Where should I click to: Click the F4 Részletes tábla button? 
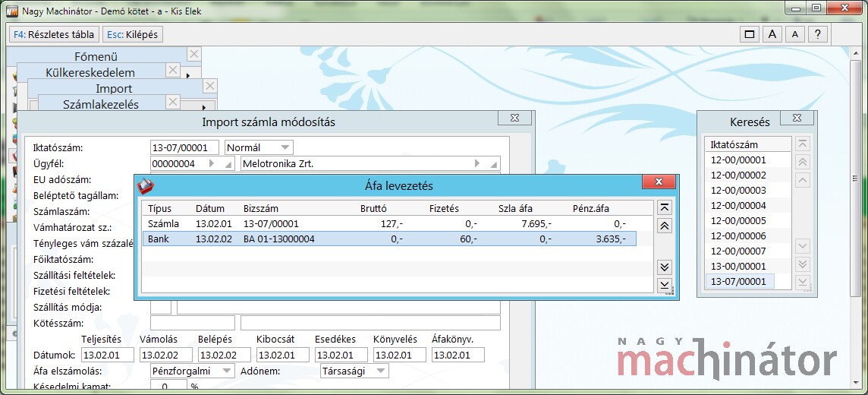[x=55, y=34]
